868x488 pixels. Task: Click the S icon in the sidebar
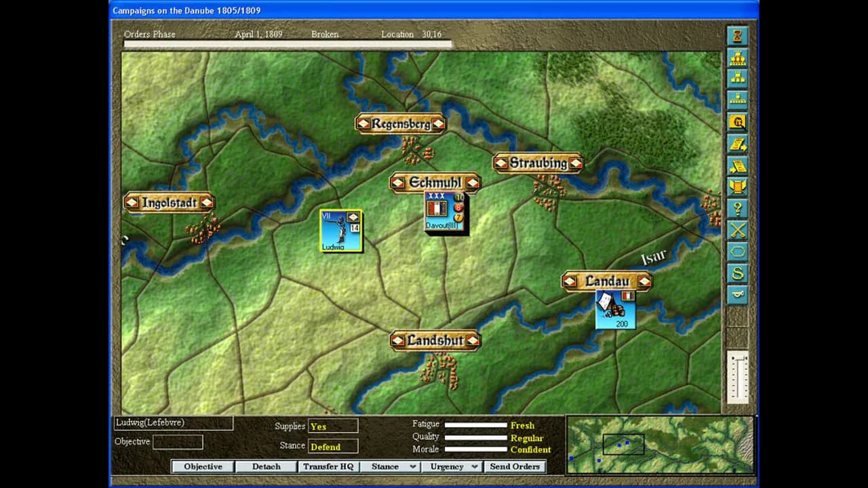(737, 273)
